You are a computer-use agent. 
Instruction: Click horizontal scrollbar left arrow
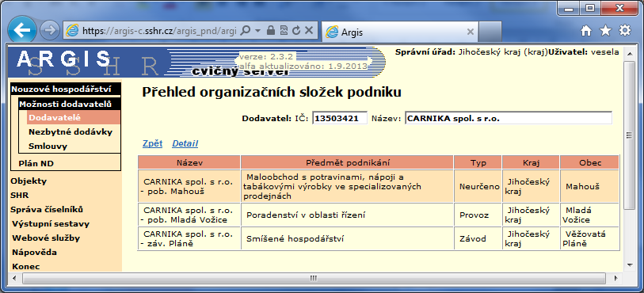[15, 278]
